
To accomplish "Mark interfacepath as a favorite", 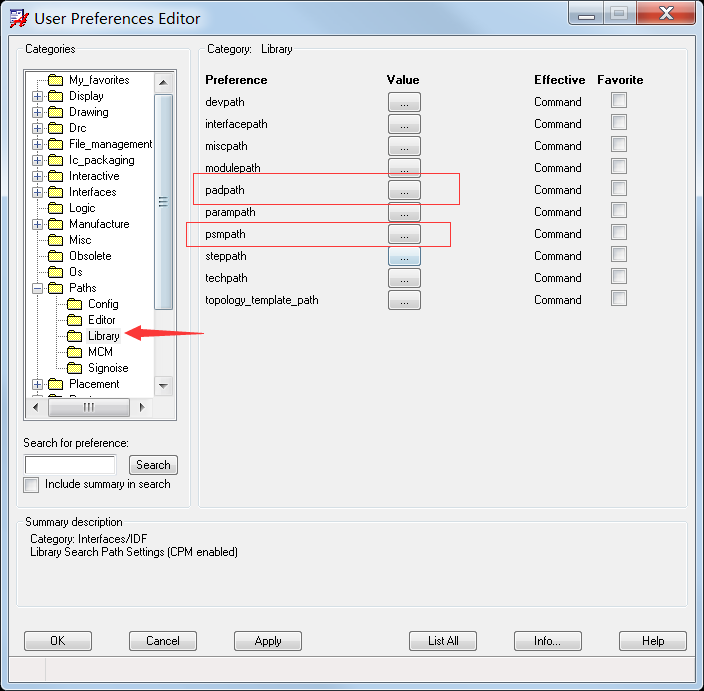I will (619, 122).
